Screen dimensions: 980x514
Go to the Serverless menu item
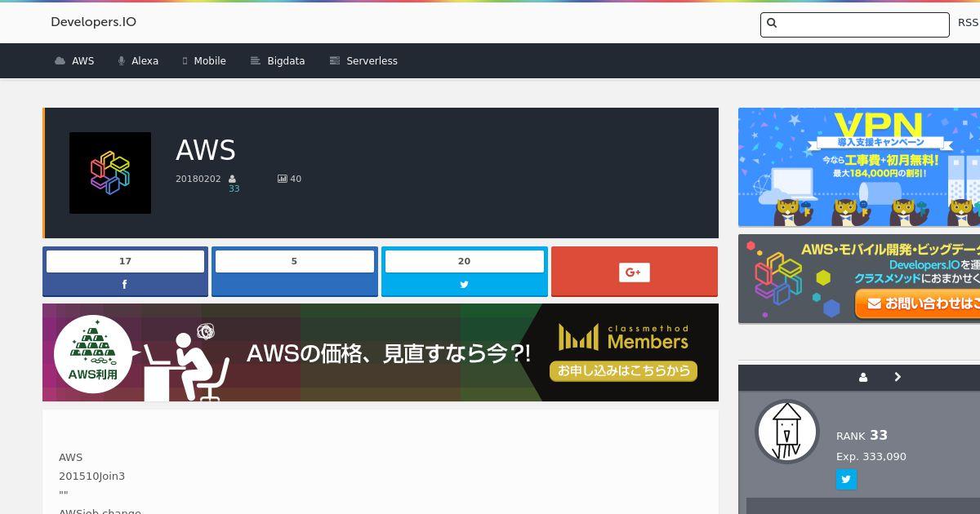[x=363, y=61]
